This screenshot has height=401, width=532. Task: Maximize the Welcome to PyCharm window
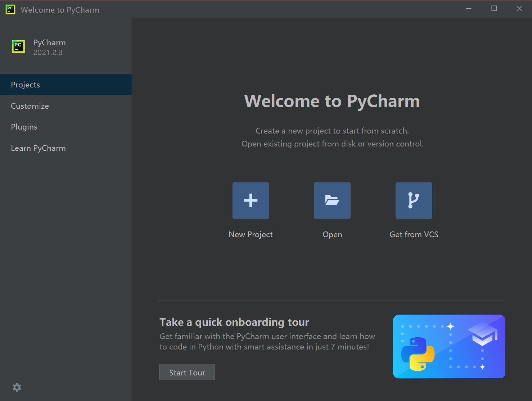[x=494, y=9]
